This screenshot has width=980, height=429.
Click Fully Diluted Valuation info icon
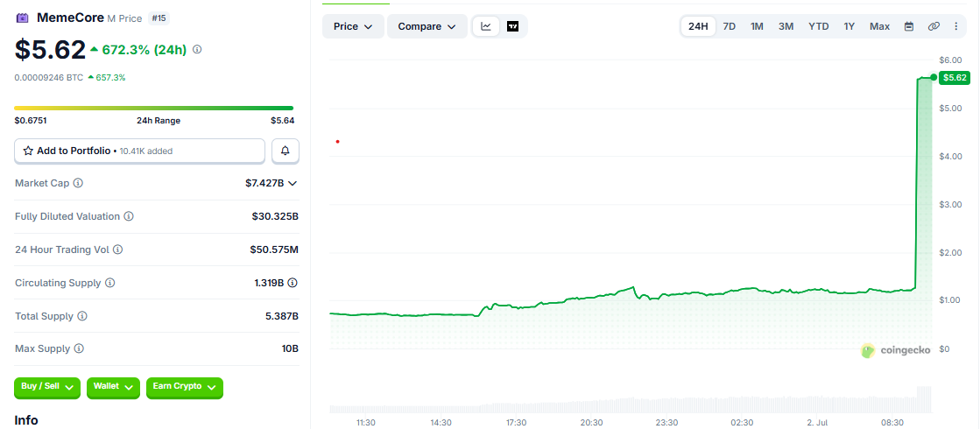[x=128, y=216]
